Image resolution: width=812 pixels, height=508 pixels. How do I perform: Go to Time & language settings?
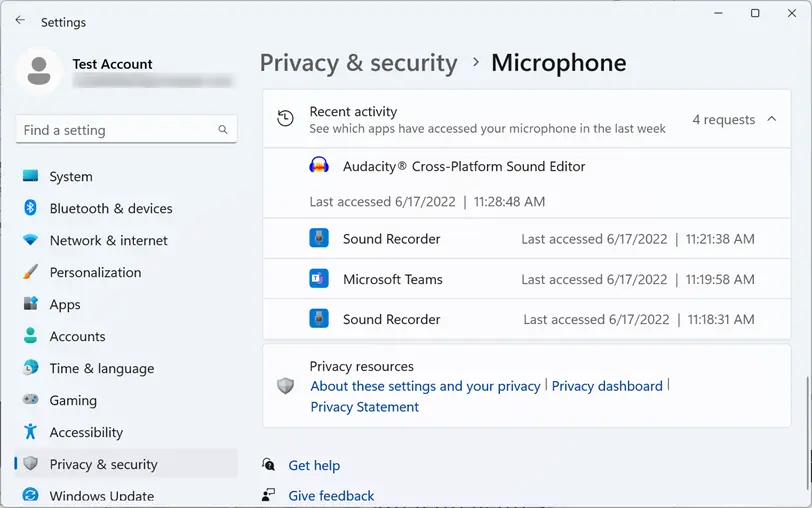pos(101,368)
